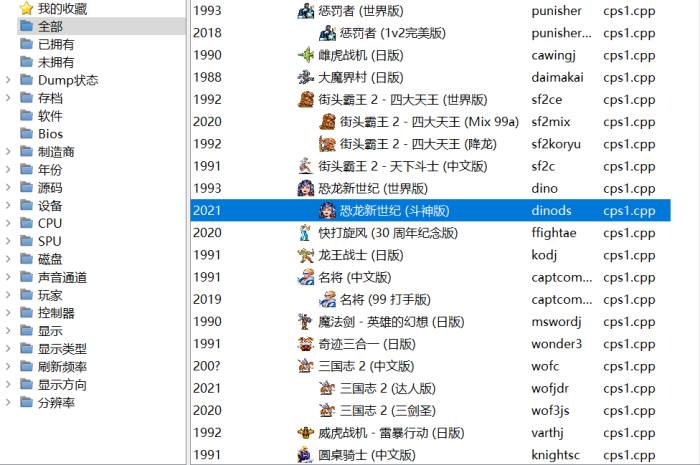Select the 磁盘 folder
The height and width of the screenshot is (465, 700).
click(42, 259)
